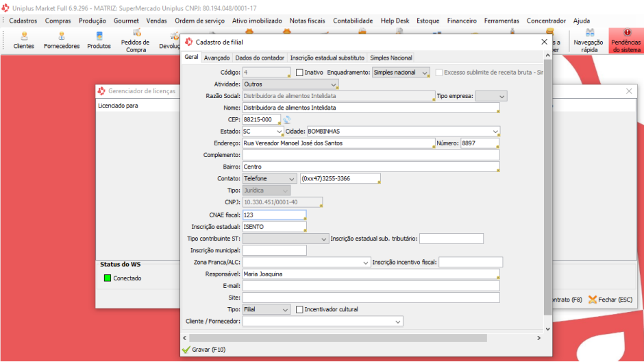Click the Responsável input field
Image resolution: width=644 pixels, height=362 pixels.
tap(371, 274)
